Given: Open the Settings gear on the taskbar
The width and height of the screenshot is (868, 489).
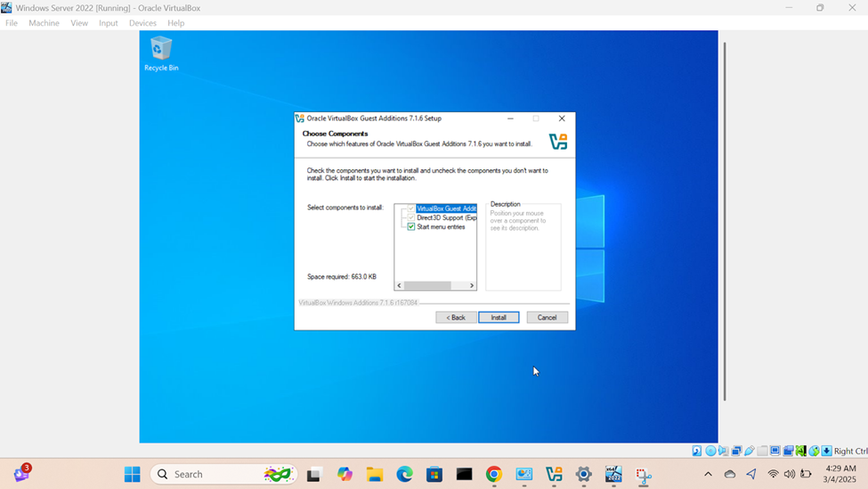Looking at the screenshot, I should [x=583, y=474].
